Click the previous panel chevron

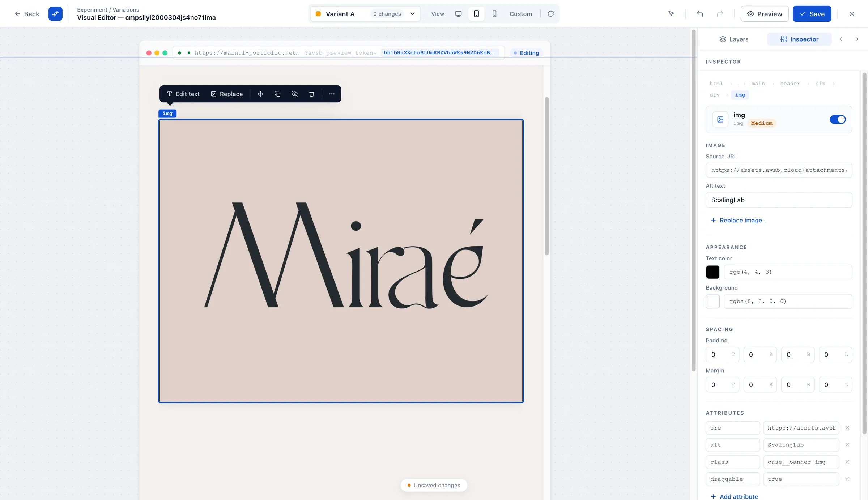(x=841, y=39)
